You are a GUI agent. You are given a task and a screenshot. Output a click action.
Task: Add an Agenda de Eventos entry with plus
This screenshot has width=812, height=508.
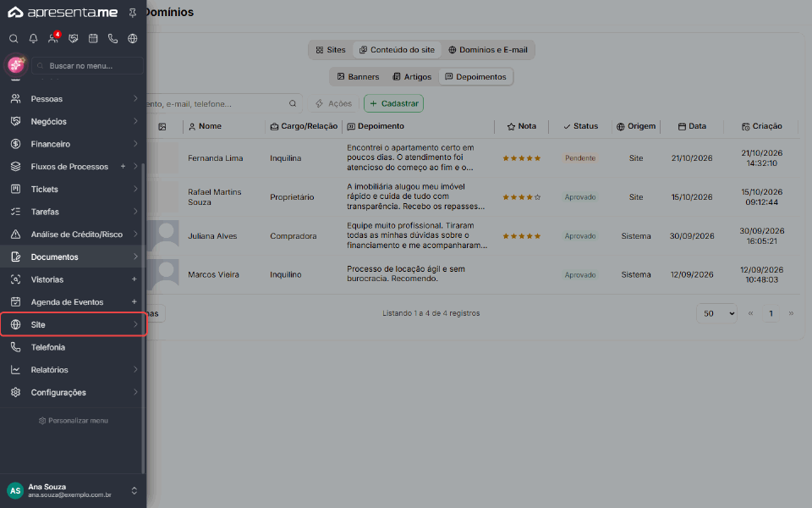tap(134, 301)
